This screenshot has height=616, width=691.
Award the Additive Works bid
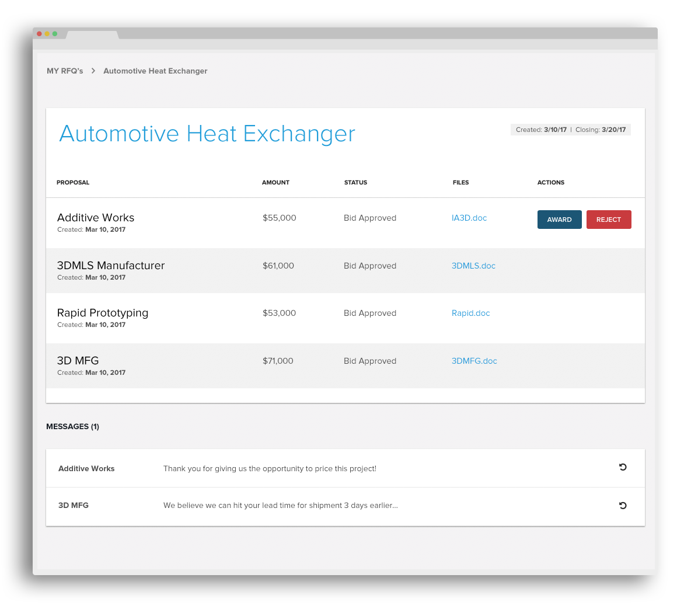coord(559,219)
